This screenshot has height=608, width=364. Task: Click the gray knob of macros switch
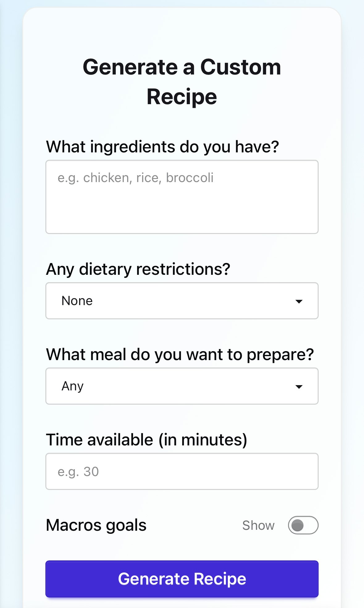298,525
